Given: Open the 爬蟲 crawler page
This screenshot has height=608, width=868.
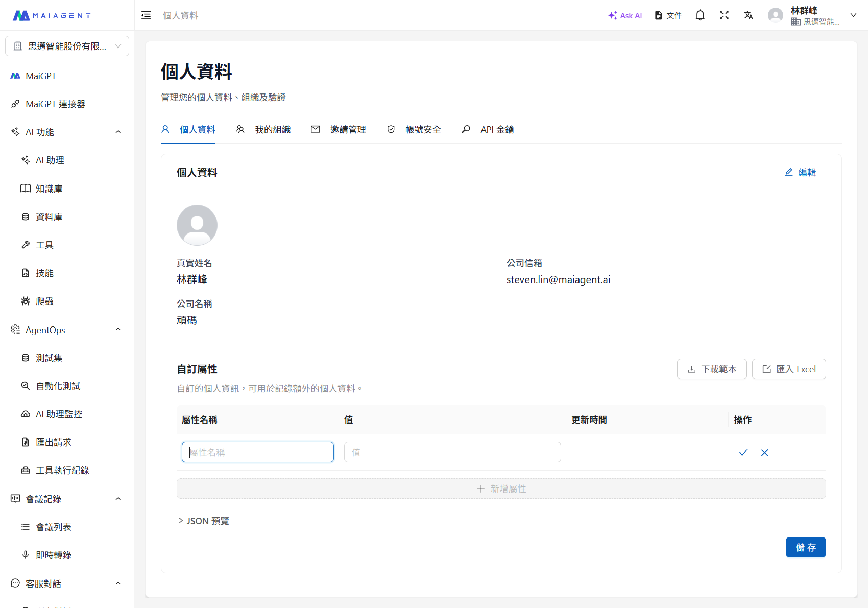Looking at the screenshot, I should pos(44,301).
